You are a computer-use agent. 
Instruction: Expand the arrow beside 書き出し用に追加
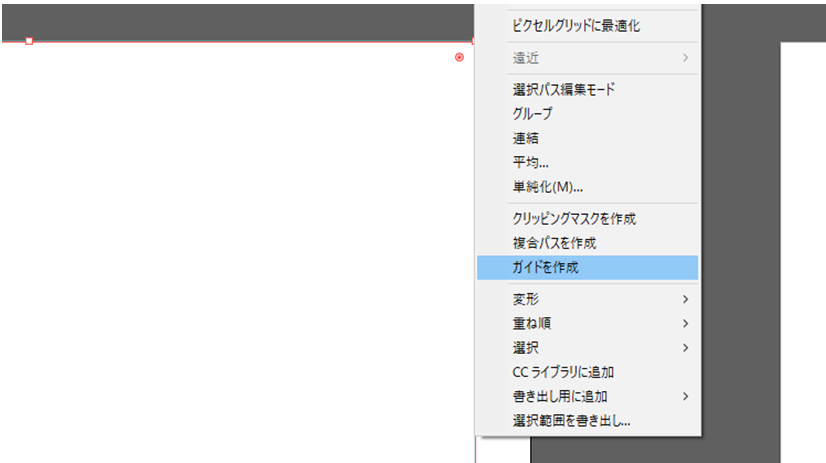click(x=685, y=396)
